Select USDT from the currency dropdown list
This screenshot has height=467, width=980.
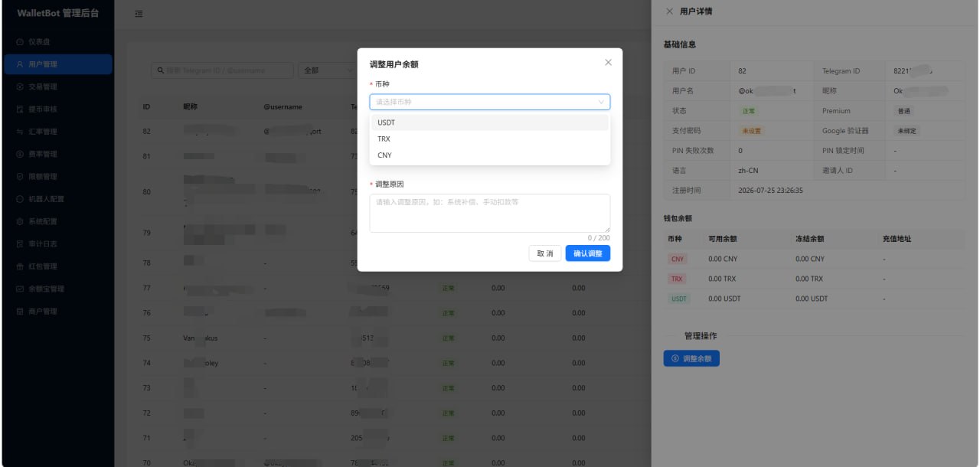pyautogui.click(x=490, y=122)
